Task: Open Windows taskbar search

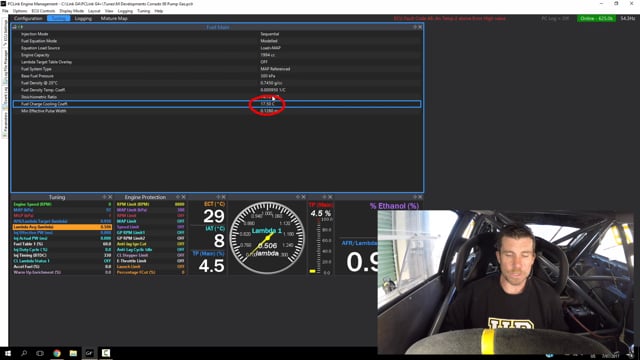Action: coord(24,353)
